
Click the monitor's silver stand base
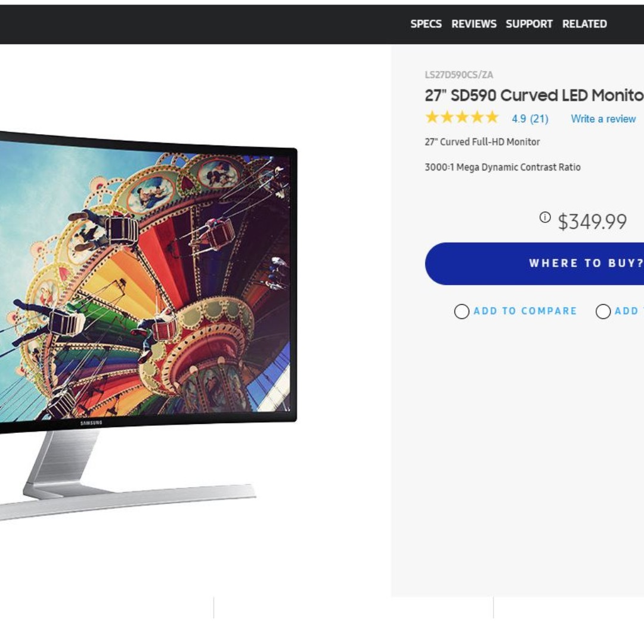tap(128, 499)
